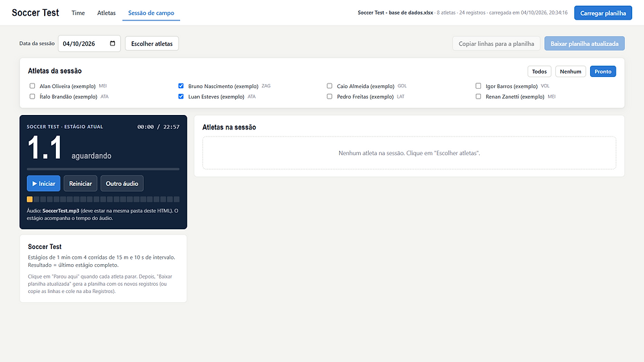Click the LAT position label
This screenshot has height=362, width=644.
[401, 97]
